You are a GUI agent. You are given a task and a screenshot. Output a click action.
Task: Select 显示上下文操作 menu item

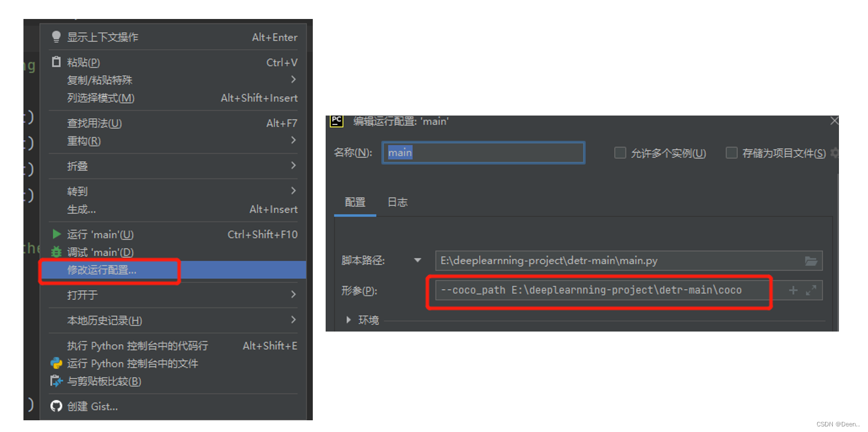(x=174, y=37)
